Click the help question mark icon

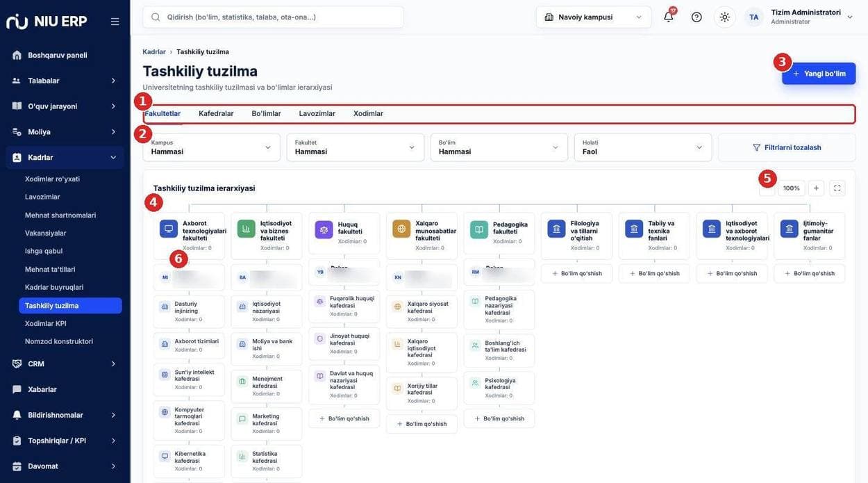(x=696, y=17)
